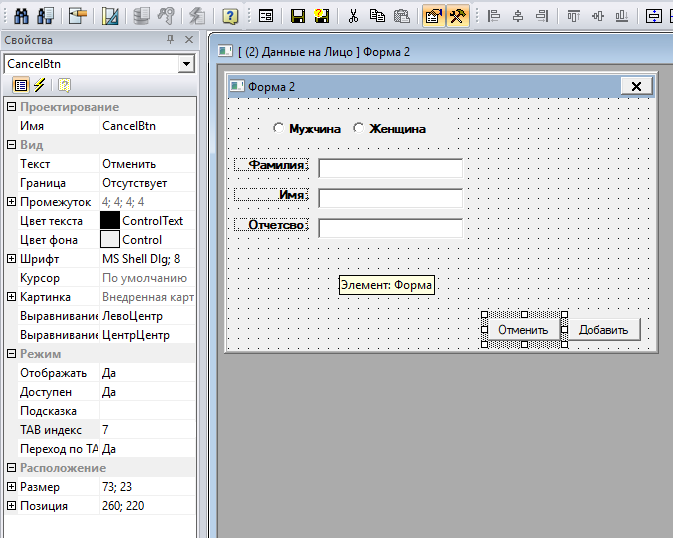Select the Женщина radio button

(x=358, y=128)
